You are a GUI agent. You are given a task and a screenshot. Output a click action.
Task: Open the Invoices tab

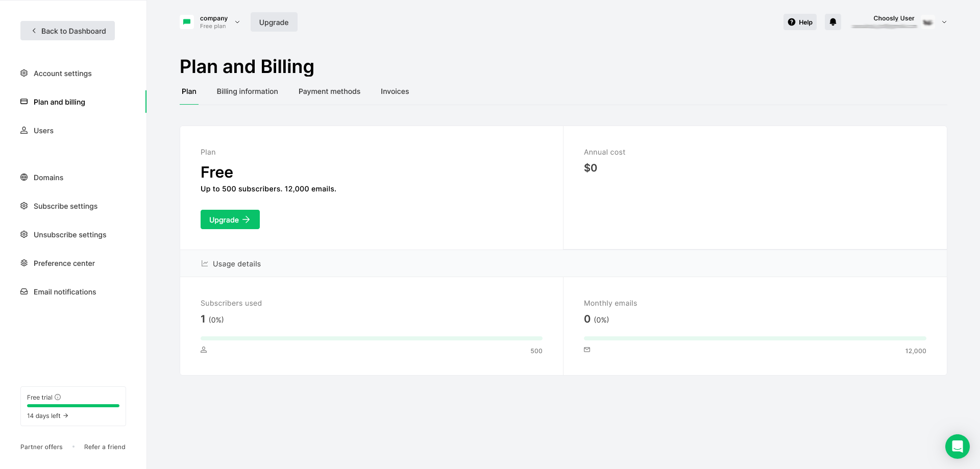[x=395, y=91]
